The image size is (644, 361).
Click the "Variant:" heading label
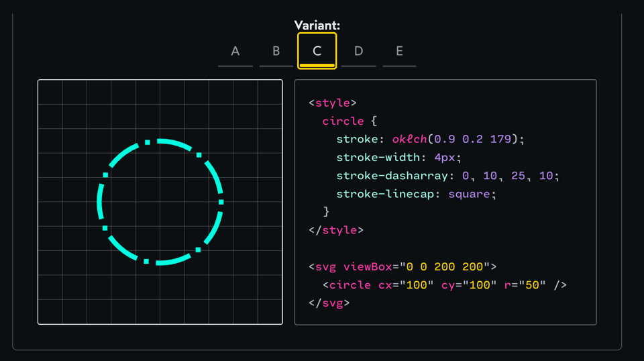point(317,25)
